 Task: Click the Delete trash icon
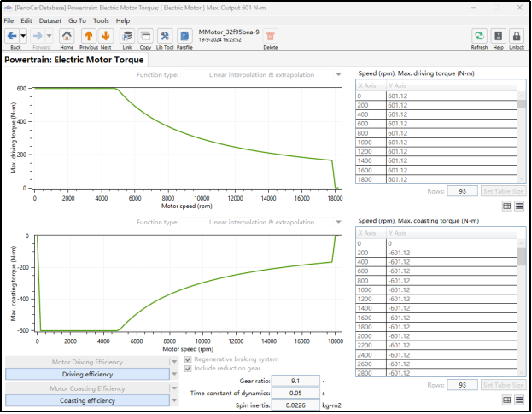pyautogui.click(x=271, y=36)
